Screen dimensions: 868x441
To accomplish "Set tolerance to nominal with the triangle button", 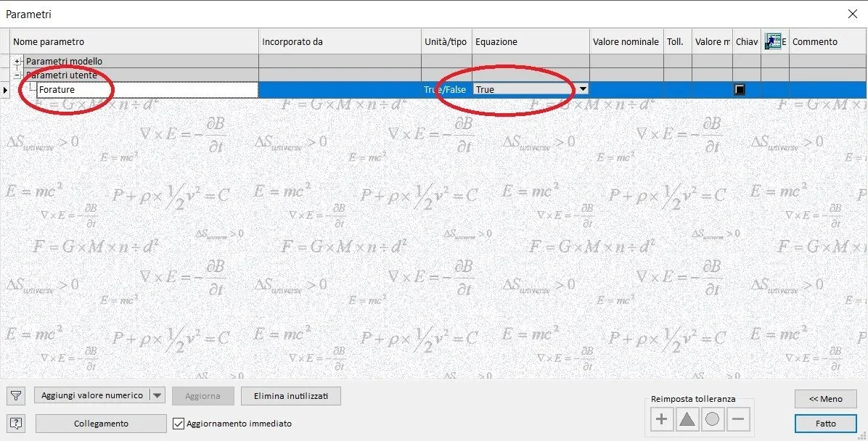I will (687, 419).
